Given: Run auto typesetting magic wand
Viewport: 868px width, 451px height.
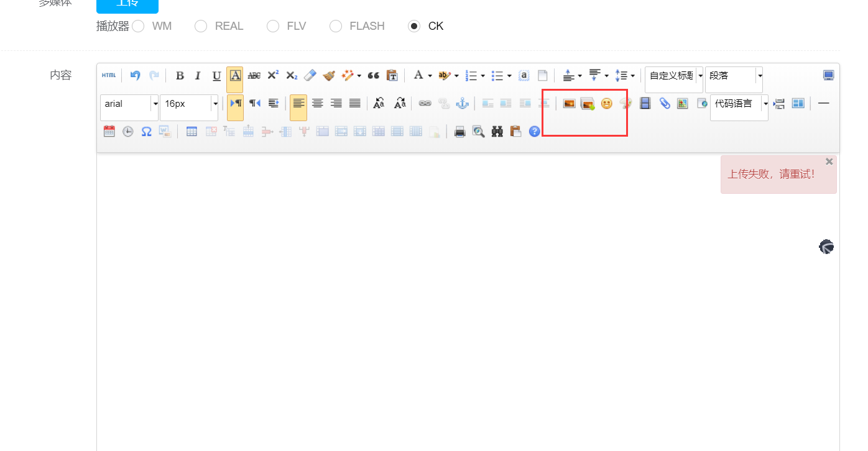Looking at the screenshot, I should [x=348, y=76].
